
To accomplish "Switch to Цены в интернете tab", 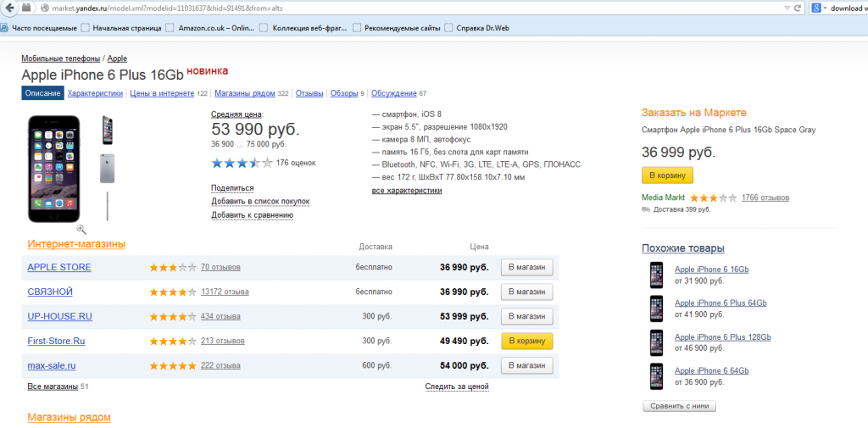I will (x=162, y=93).
